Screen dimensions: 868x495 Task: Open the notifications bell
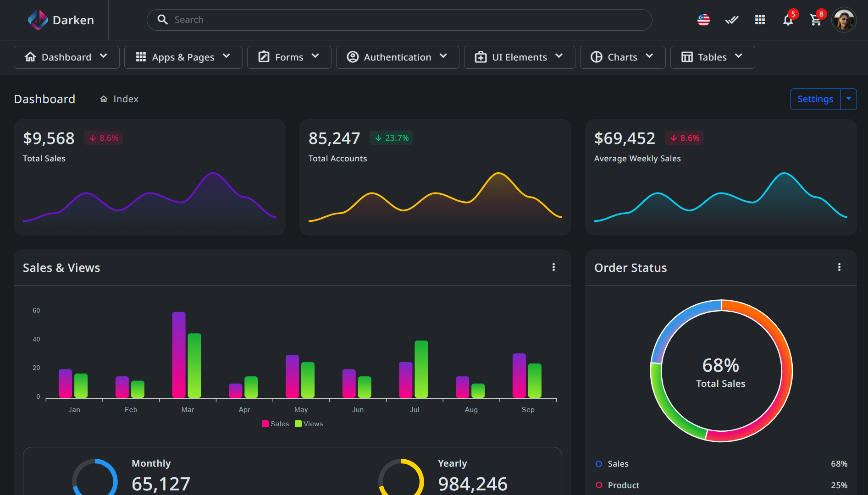(788, 20)
